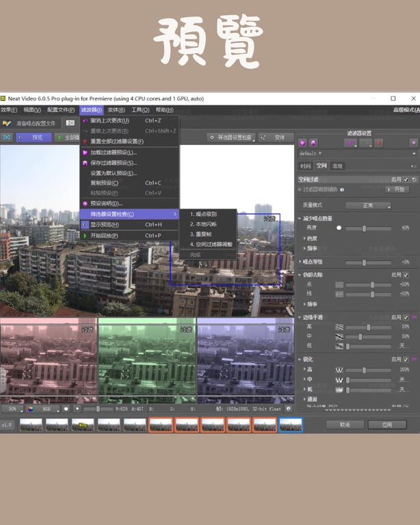Screen dimensions: 420x525
Task: Choose 1. 噪点级别 in the submenu
Action: 209,214
